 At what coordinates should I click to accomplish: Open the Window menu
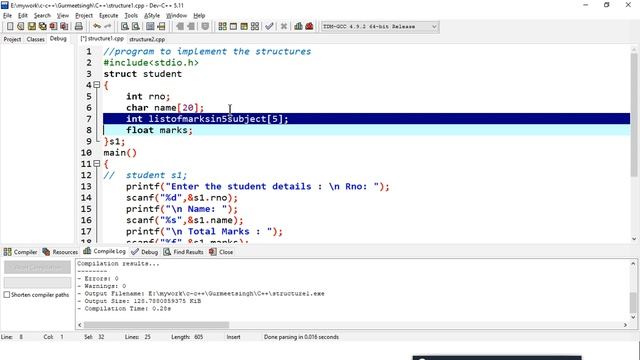tap(176, 16)
